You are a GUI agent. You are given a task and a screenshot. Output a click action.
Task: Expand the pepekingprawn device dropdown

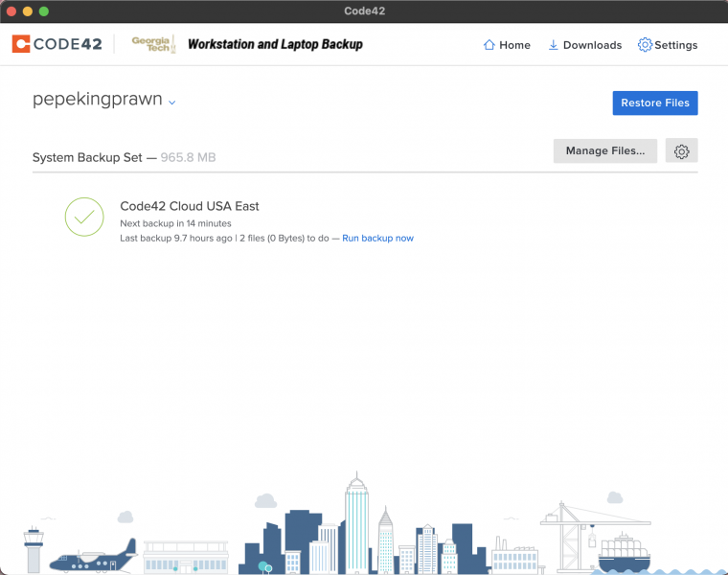[x=171, y=103]
